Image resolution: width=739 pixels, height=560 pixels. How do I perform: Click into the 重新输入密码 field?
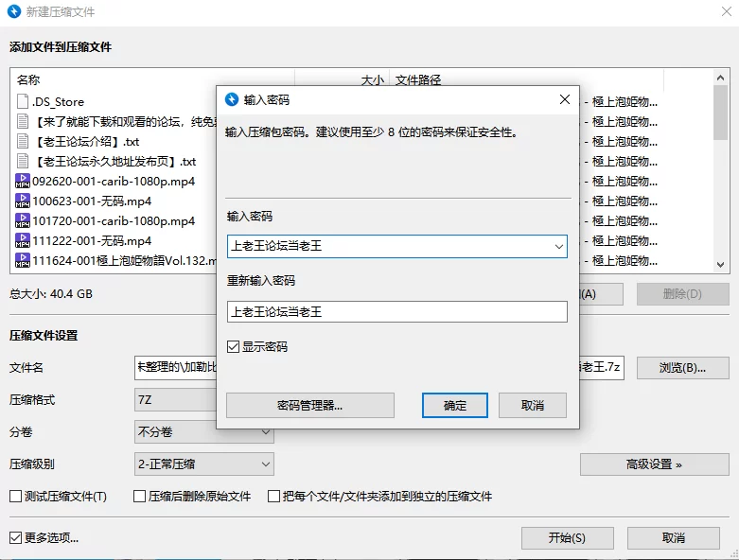396,312
